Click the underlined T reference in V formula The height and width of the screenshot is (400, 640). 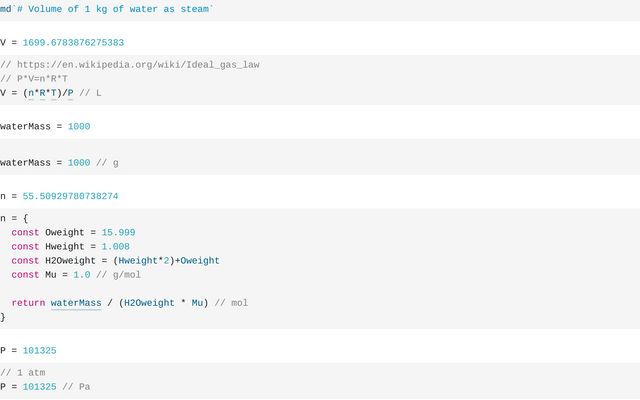point(54,92)
